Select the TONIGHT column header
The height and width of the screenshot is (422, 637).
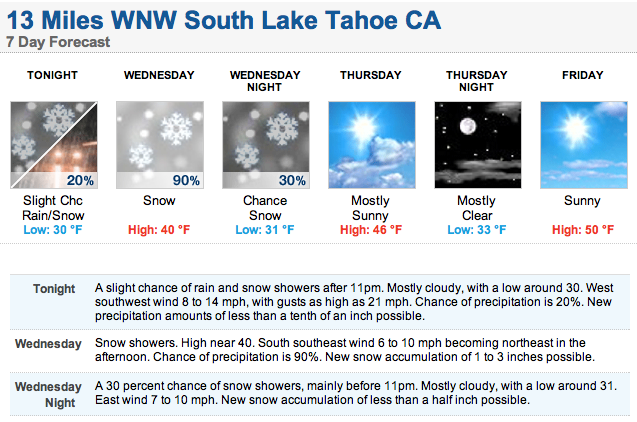tap(52, 75)
